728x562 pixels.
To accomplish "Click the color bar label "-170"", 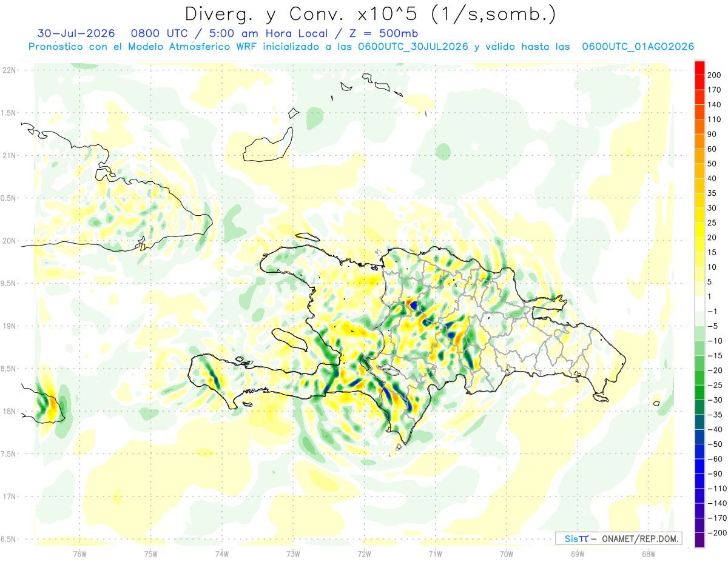I will (716, 518).
